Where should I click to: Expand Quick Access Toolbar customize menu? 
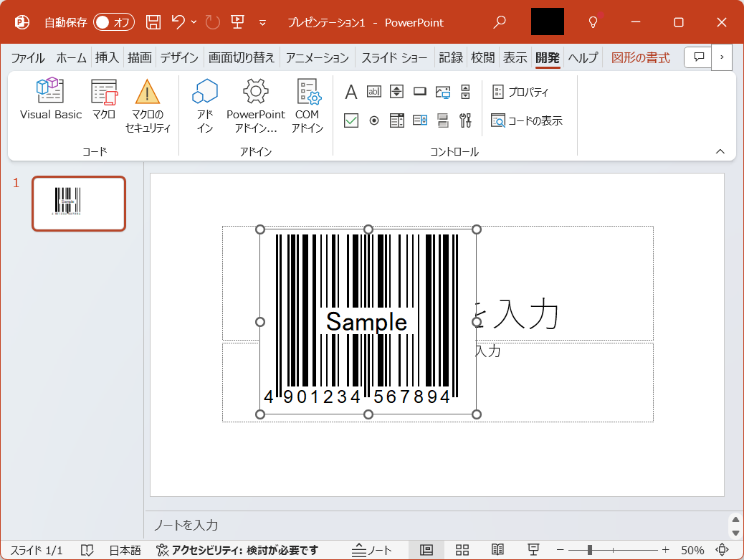[x=262, y=22]
